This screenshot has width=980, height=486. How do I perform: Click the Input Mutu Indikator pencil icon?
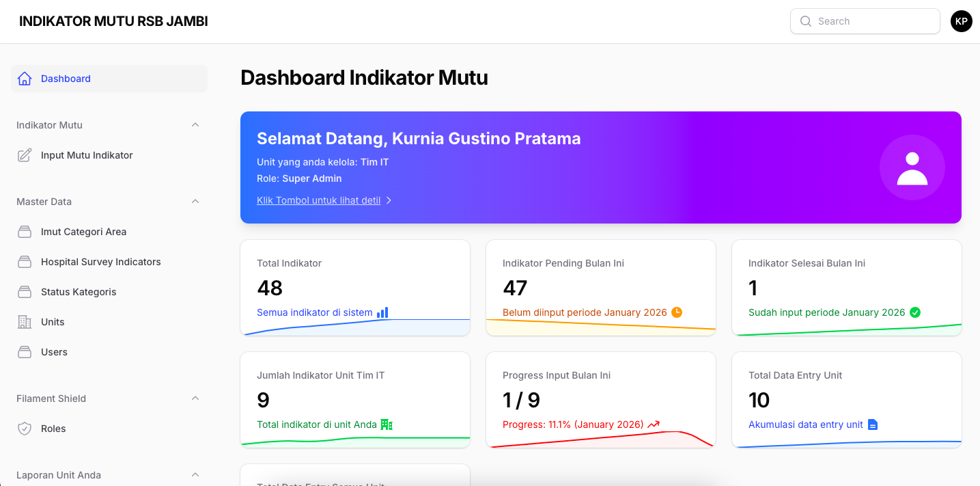pyautogui.click(x=25, y=155)
